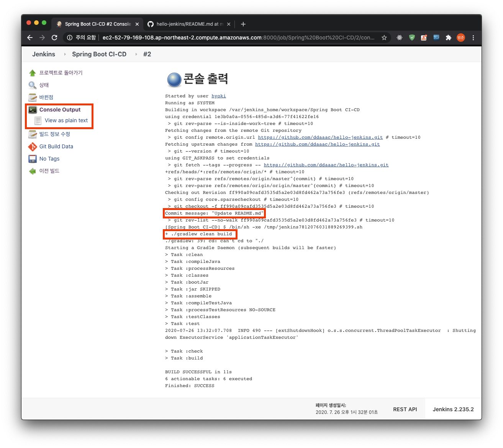The width and height of the screenshot is (503, 448).
Task: Open the Chrome three-dot menu
Action: (x=473, y=38)
